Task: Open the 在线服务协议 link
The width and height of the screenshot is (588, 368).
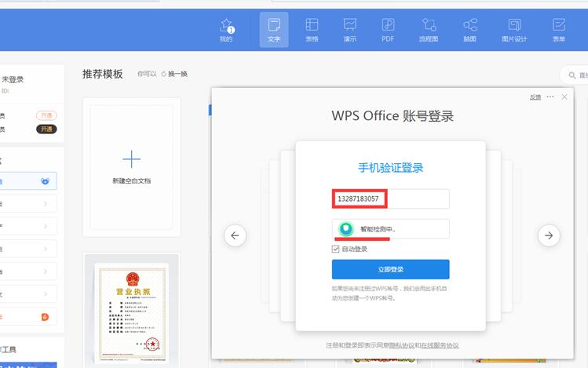Action: [440, 345]
